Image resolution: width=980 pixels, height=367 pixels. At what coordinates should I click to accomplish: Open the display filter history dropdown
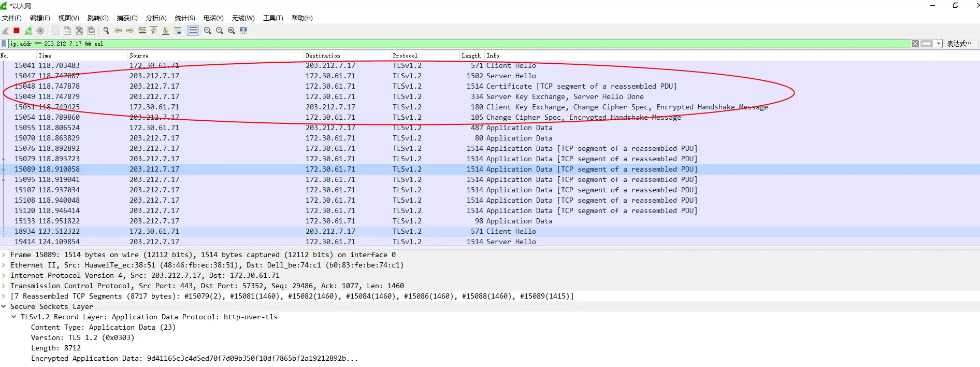(939, 44)
